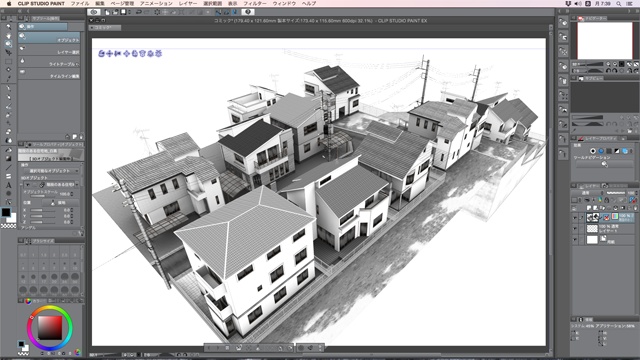
Task: Click the CLIP STUDIO launcher icon
Action: pyautogui.click(x=94, y=12)
